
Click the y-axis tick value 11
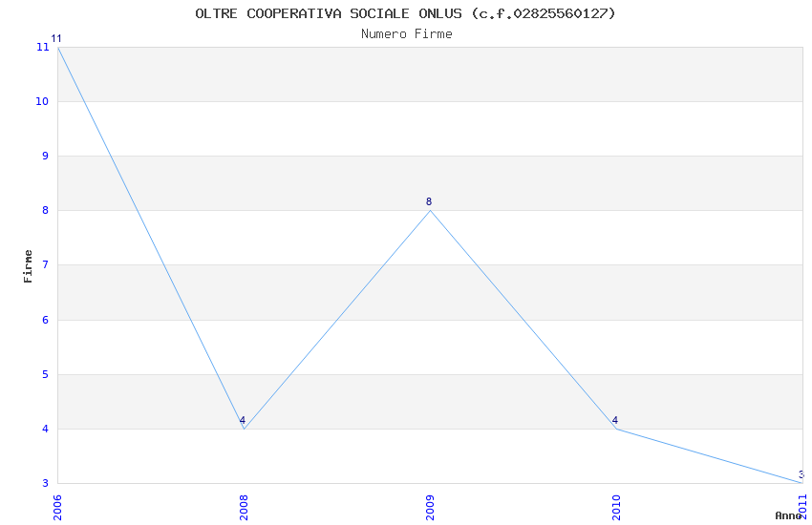[x=42, y=47]
